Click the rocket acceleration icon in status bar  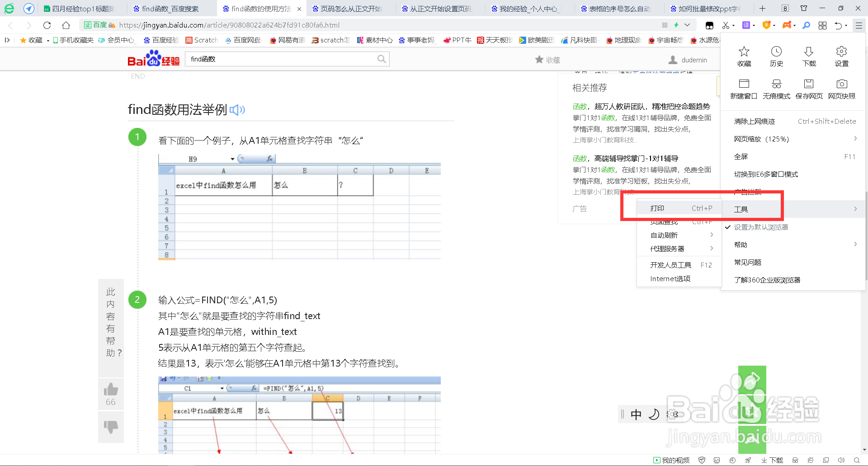tap(749, 460)
